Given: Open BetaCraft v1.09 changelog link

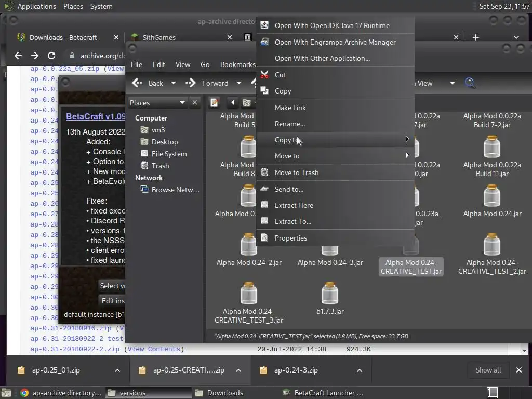Looking at the screenshot, I should pyautogui.click(x=96, y=116).
